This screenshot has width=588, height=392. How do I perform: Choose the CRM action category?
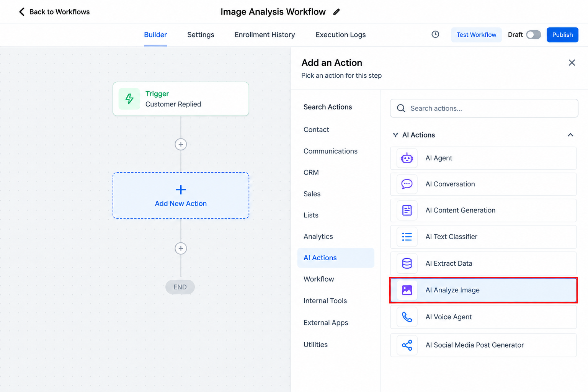click(311, 173)
